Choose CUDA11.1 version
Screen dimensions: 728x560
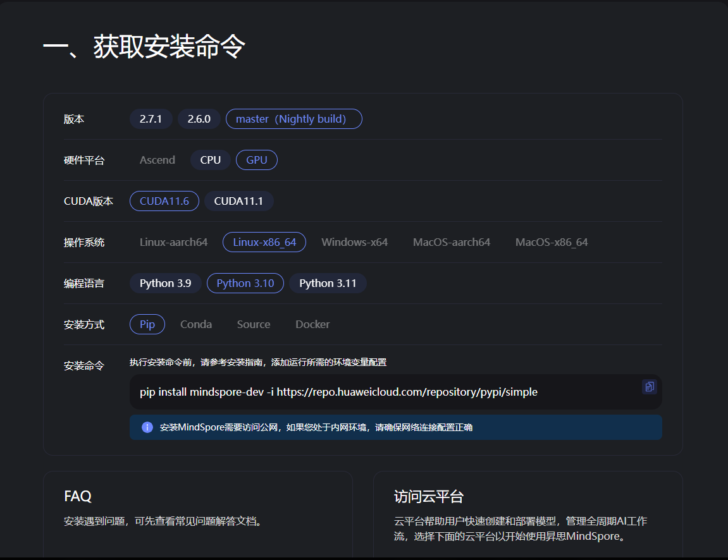238,201
